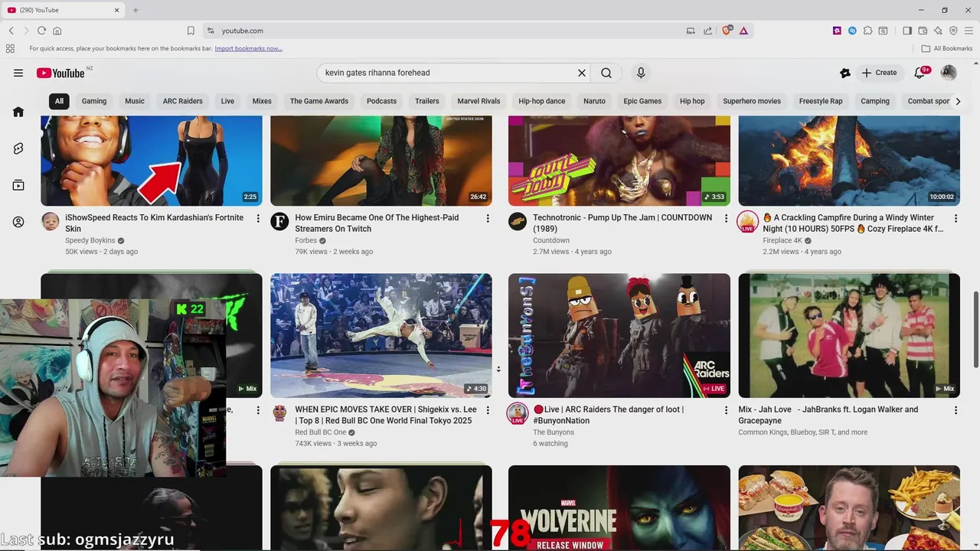
Task: Open Live ARC Raiders danger of loot title
Action: 609,415
